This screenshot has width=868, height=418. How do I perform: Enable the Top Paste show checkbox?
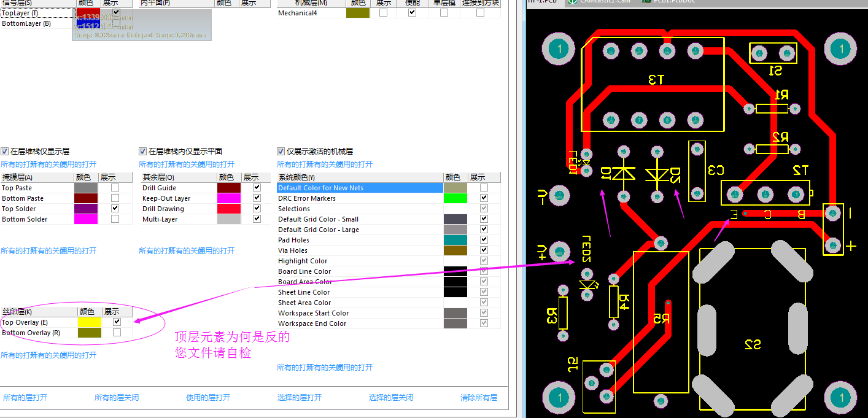point(115,188)
